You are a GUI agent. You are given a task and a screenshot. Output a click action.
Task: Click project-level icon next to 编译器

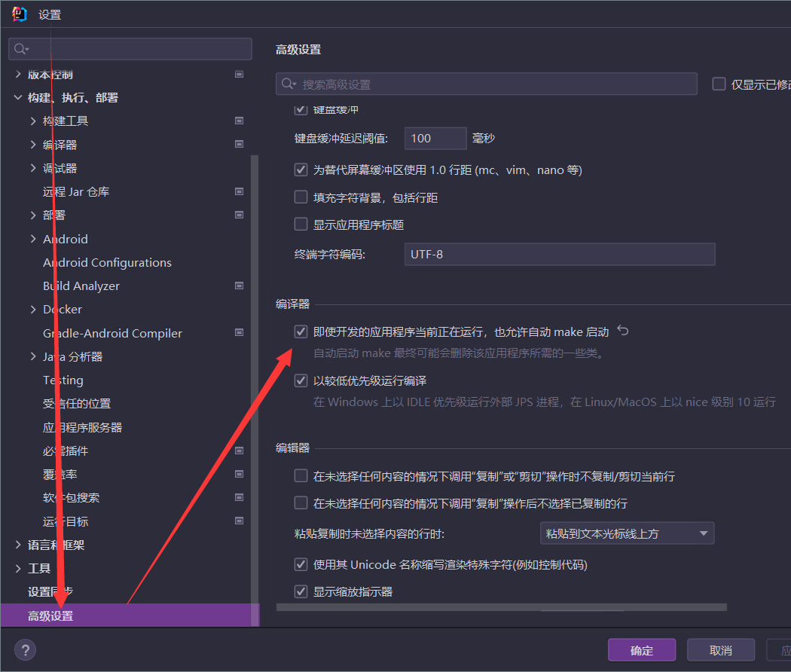pyautogui.click(x=239, y=145)
